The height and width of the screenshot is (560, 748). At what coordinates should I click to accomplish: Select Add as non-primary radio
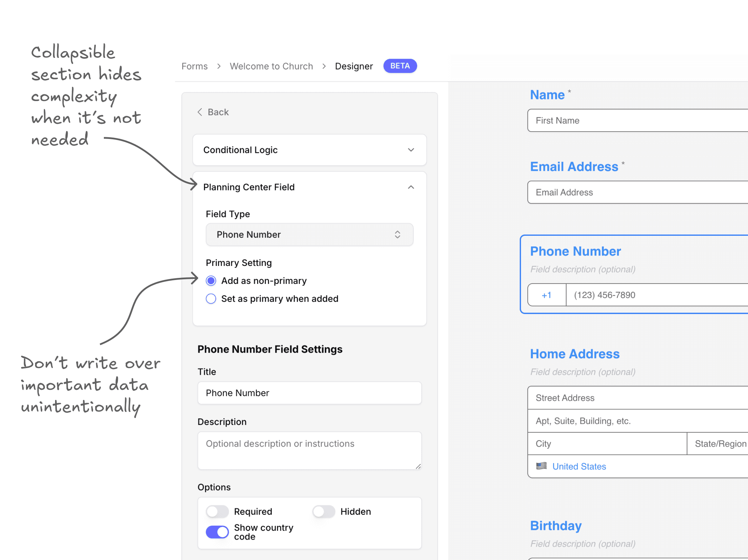tap(211, 281)
